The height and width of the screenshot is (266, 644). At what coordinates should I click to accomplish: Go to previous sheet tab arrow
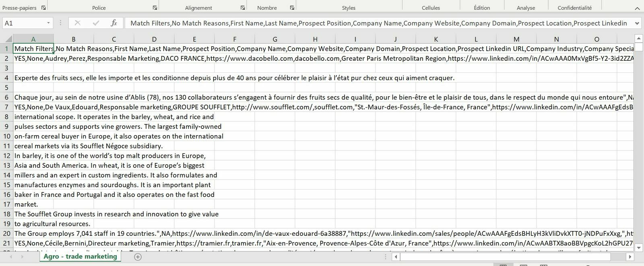10,257
